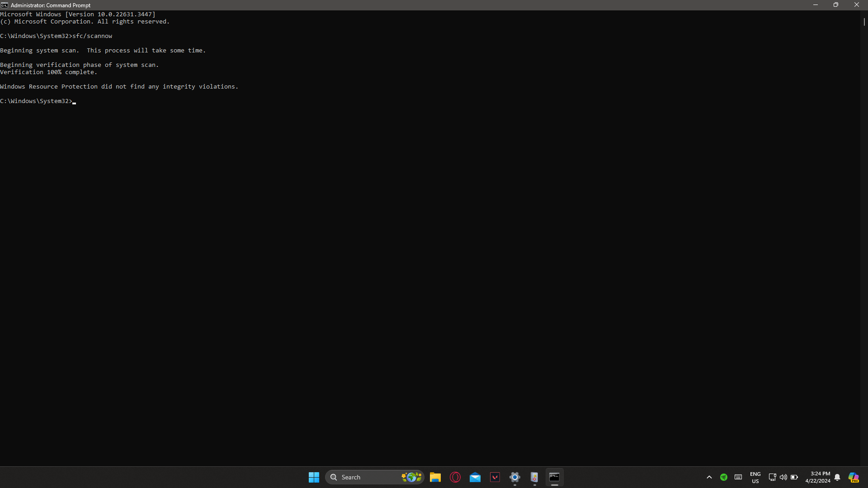Open File Explorer from the taskbar

point(435,477)
